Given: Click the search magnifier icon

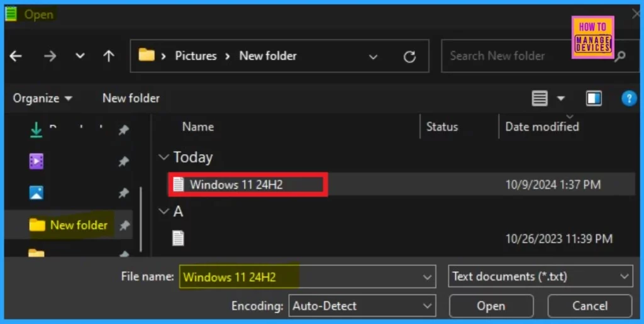Looking at the screenshot, I should tap(619, 56).
